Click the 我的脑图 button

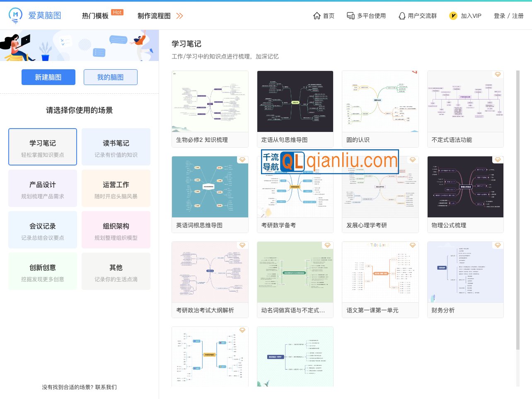tap(111, 77)
